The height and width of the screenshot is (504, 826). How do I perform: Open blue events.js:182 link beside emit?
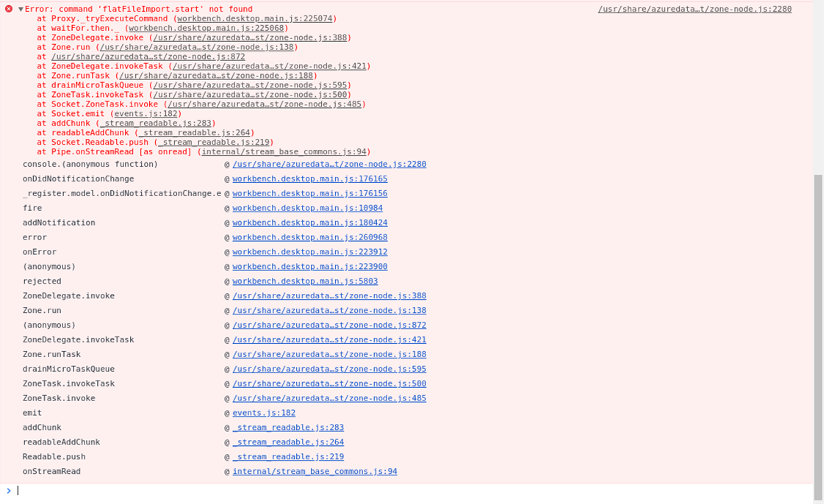[x=264, y=413]
